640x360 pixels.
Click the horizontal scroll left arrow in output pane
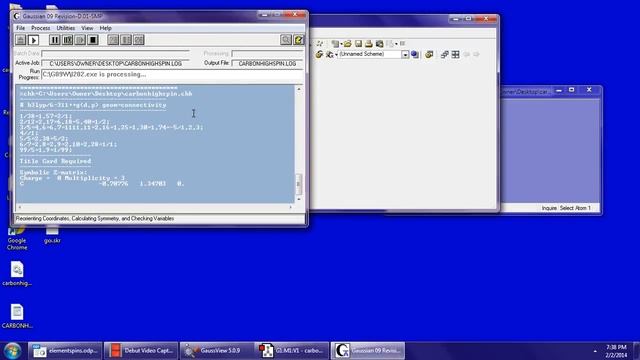[x=20, y=207]
